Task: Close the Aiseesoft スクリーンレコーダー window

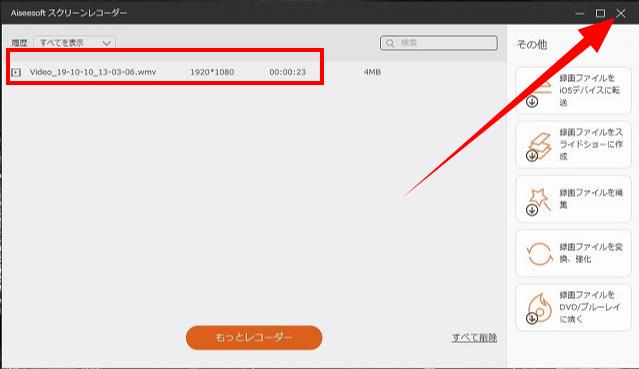Action: 621,13
